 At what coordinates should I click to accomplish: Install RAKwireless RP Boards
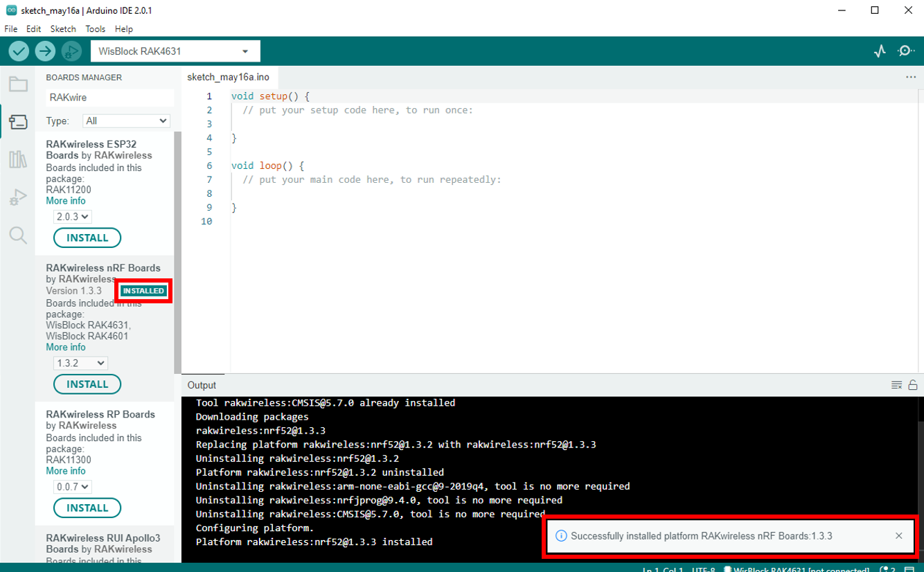(x=87, y=508)
